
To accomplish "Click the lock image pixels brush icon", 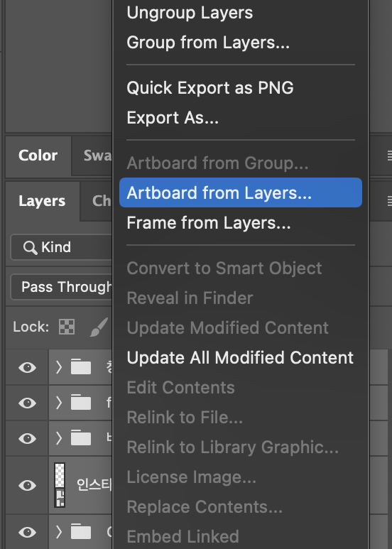I will tap(98, 327).
